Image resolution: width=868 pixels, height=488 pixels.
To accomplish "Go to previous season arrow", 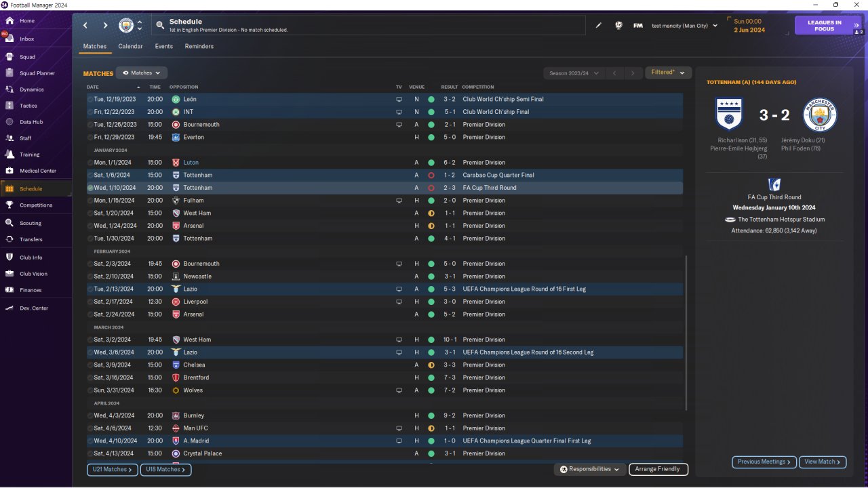I will 614,73.
